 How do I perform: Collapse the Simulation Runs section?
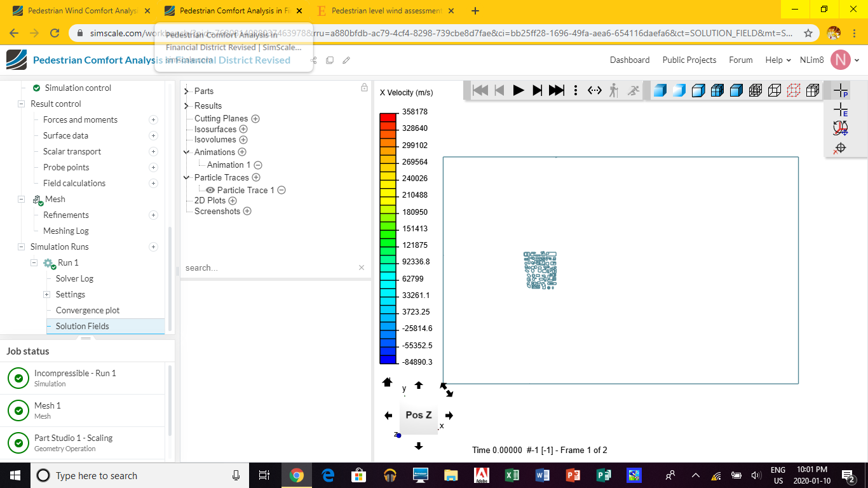22,247
